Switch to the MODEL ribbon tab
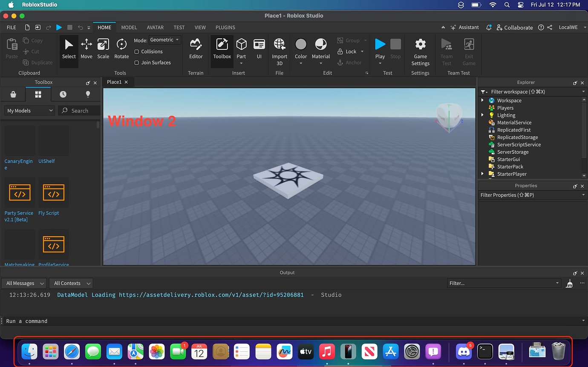 tap(129, 27)
